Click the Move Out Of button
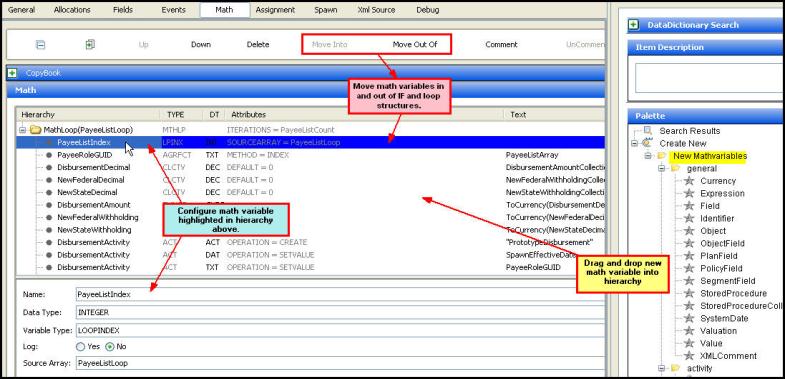The width and height of the screenshot is (785, 379). [415, 45]
